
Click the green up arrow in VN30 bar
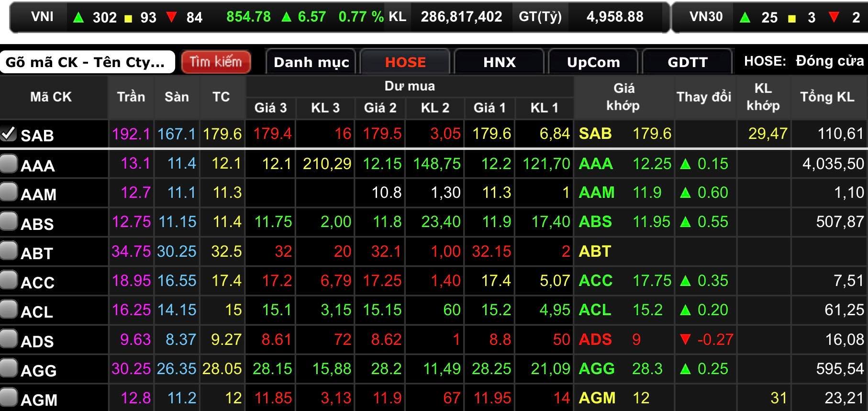(745, 18)
